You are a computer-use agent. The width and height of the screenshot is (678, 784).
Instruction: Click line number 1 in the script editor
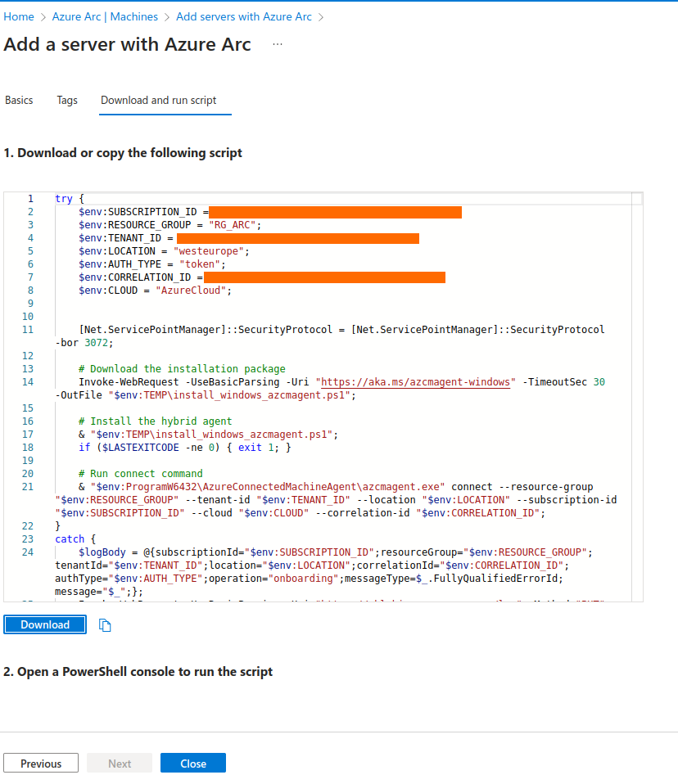pyautogui.click(x=30, y=199)
